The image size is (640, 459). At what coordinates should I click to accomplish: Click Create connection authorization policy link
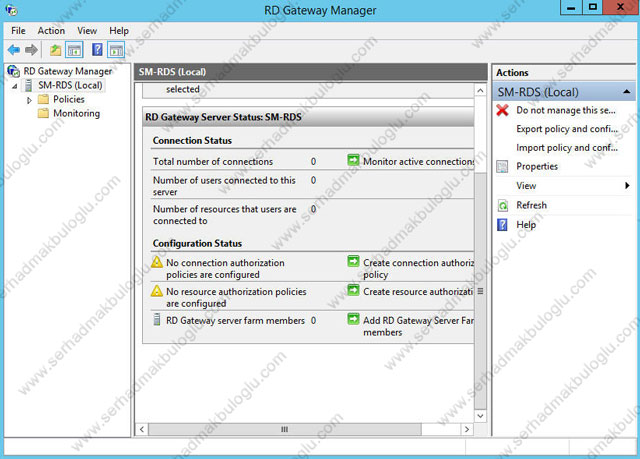click(419, 268)
